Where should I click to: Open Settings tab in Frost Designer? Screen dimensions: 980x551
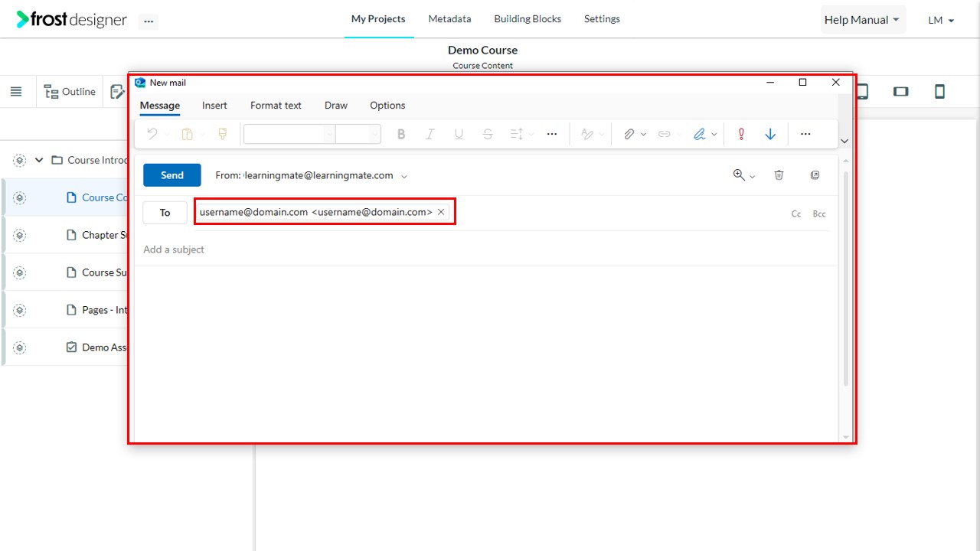tap(602, 19)
